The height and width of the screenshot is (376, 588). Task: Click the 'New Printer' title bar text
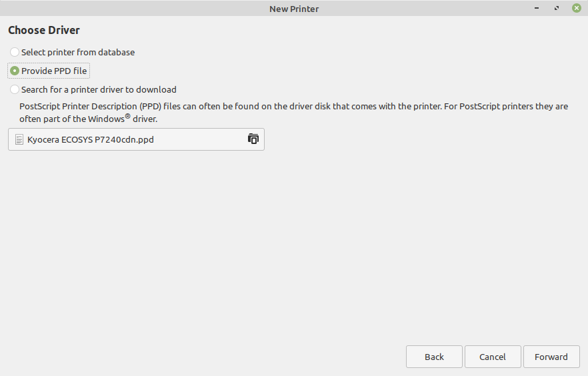(294, 9)
